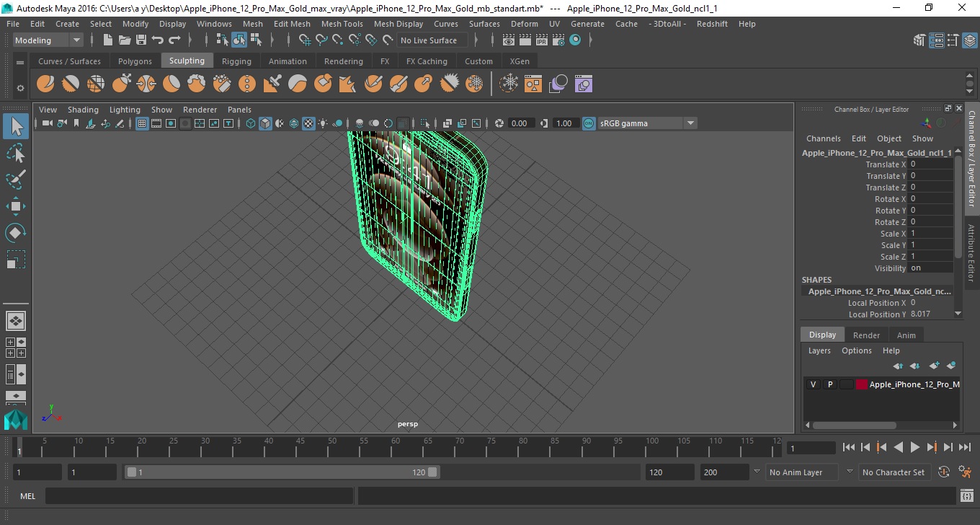Image resolution: width=980 pixels, height=525 pixels.
Task: Toggle snap to curves magnet icon
Action: click(x=321, y=40)
